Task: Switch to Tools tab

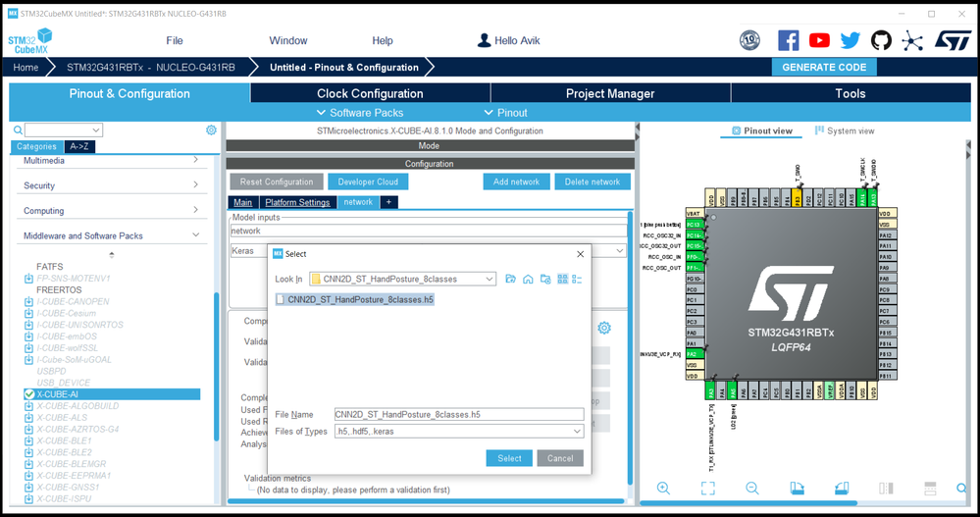Action: (x=851, y=93)
